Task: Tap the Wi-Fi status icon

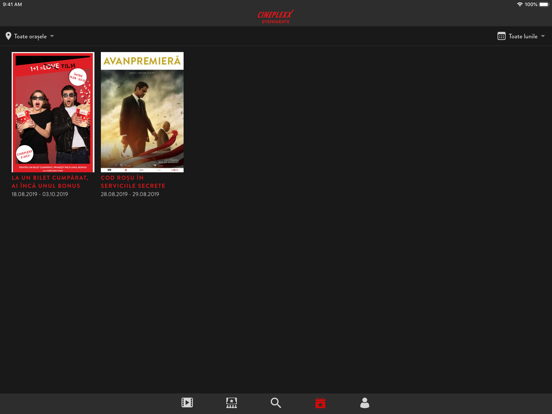Action: pos(520,4)
